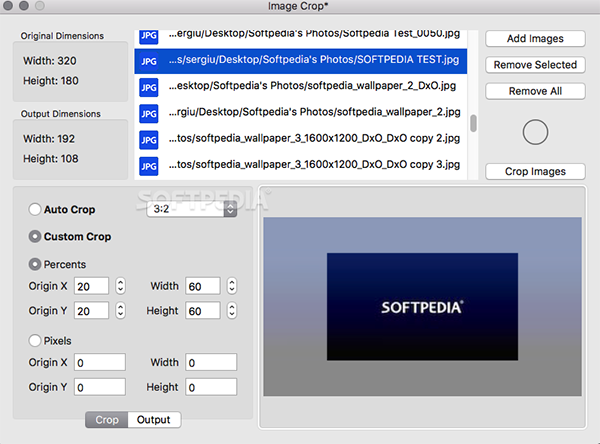Click the output Height: 108 text

[51, 158]
